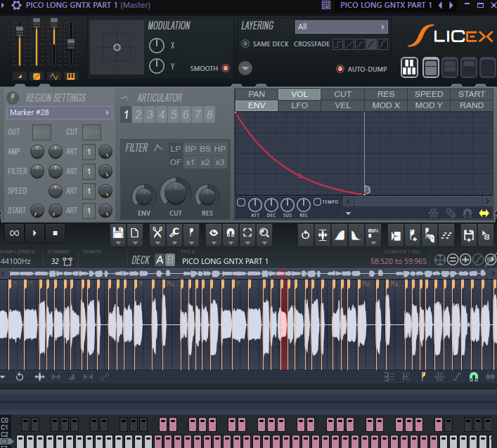This screenshot has height=448, width=497.
Task: Click the fade in ramp icon
Action: 340,235
